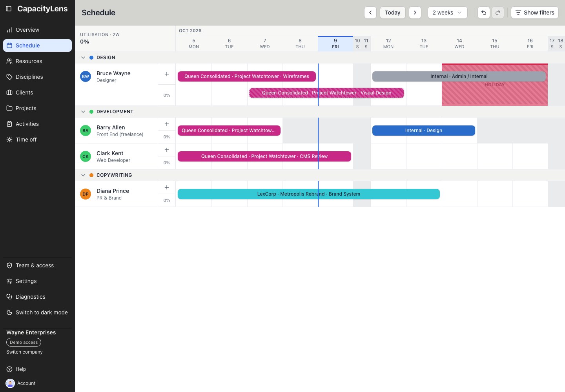Add allocation for Bruce Wayne
The image size is (565, 392).
167,74
